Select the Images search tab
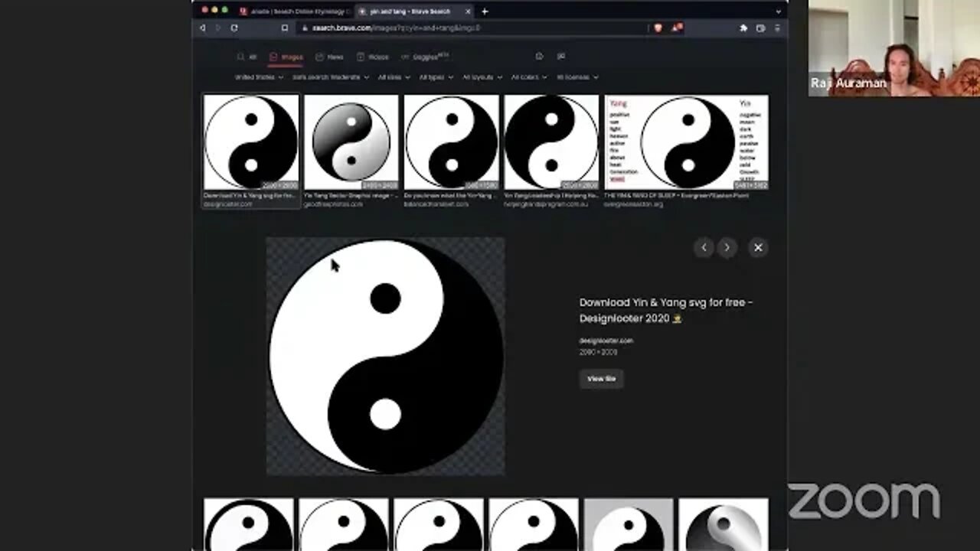 pos(286,57)
